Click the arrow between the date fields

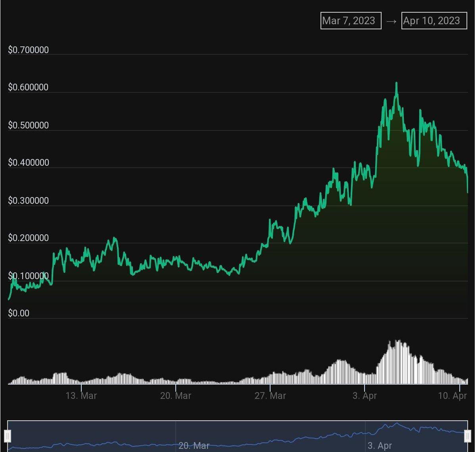(391, 21)
